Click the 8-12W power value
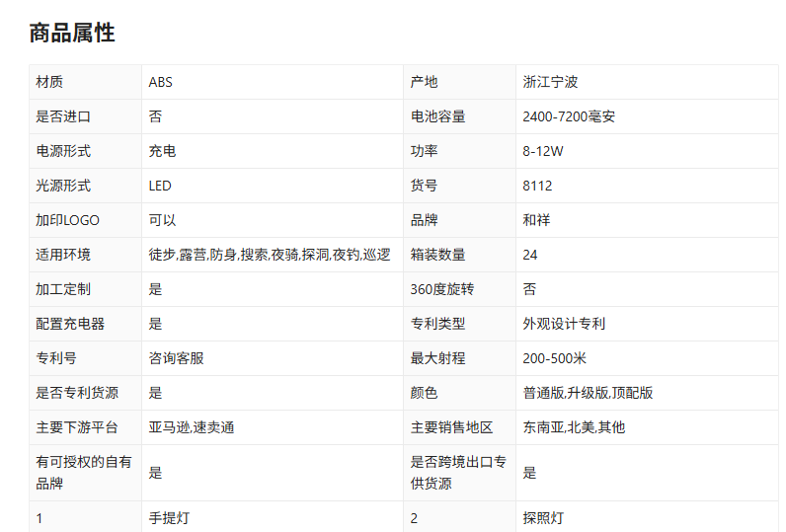The image size is (786, 532). (x=543, y=151)
